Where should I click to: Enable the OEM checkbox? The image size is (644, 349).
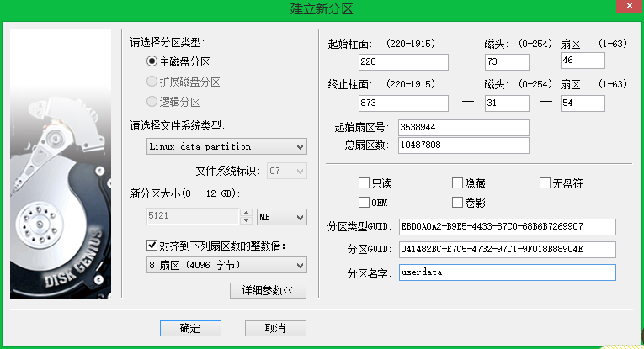click(364, 202)
